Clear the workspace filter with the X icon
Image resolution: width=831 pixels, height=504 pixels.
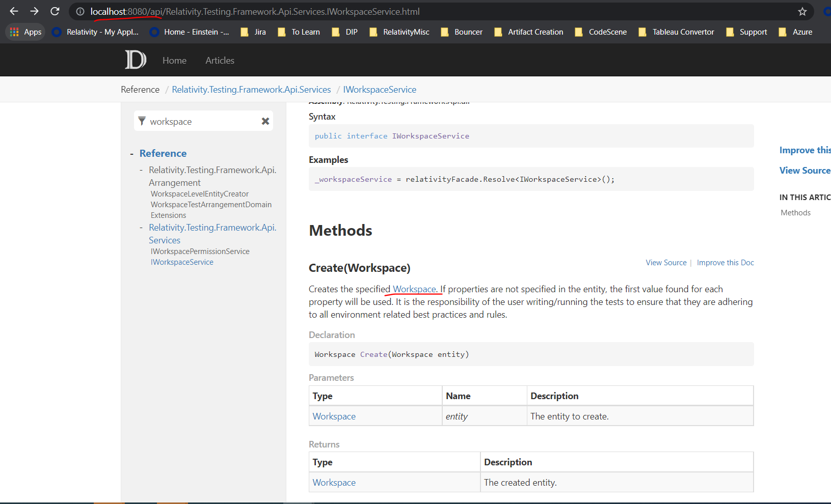[x=265, y=121]
